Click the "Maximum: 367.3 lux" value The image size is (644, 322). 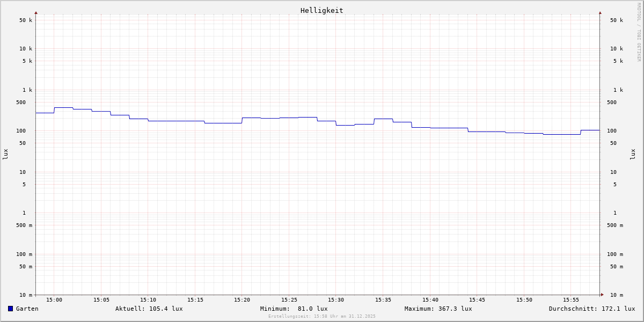[x=438, y=309]
